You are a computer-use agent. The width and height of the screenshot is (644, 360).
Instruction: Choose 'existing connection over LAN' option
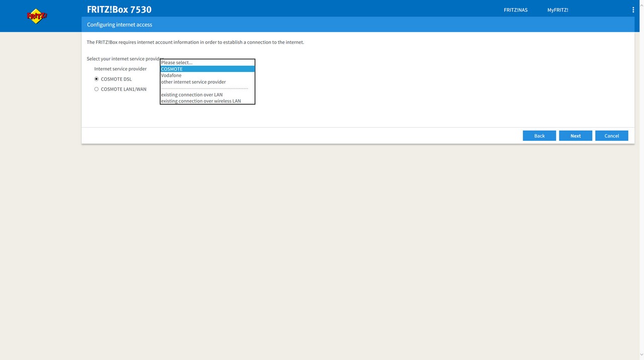207,95
